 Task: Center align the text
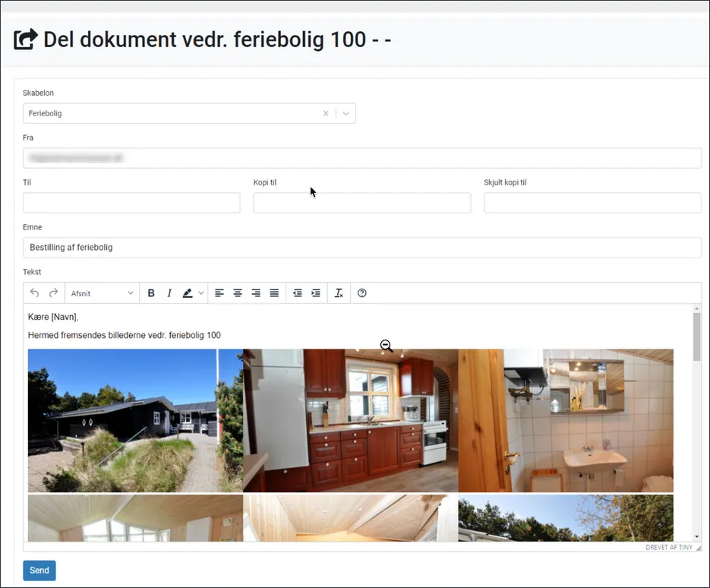(x=238, y=293)
